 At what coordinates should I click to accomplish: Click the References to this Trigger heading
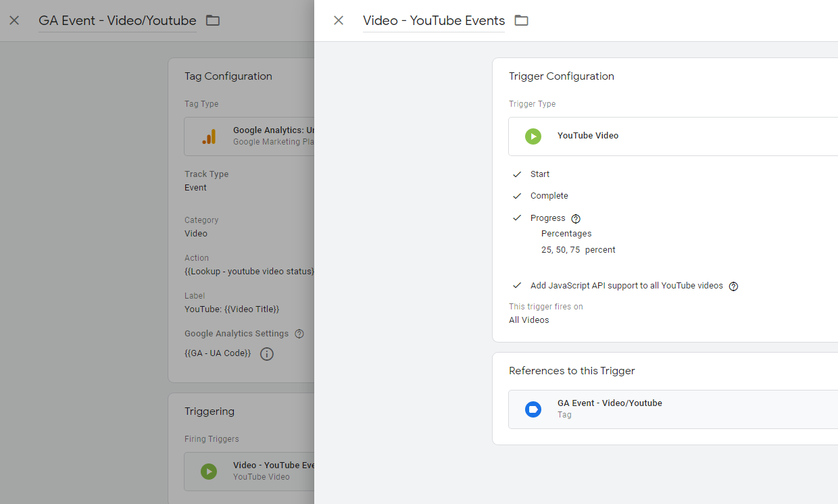tap(572, 371)
